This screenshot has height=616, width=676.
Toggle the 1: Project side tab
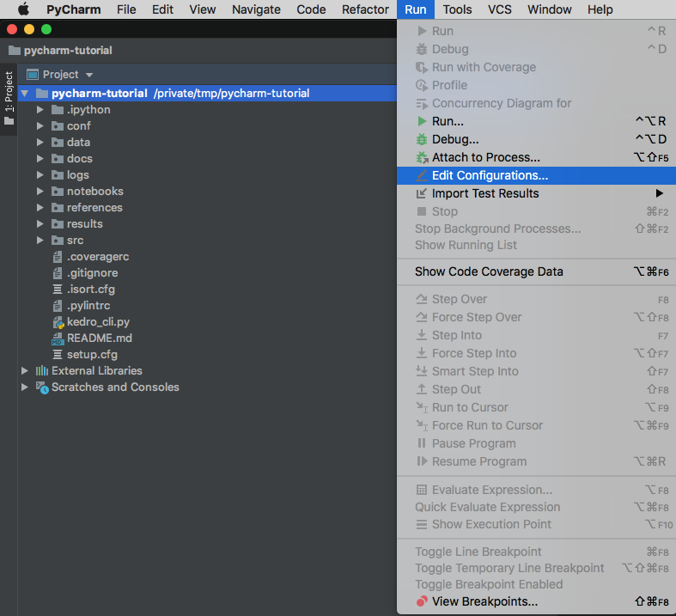tap(9, 99)
